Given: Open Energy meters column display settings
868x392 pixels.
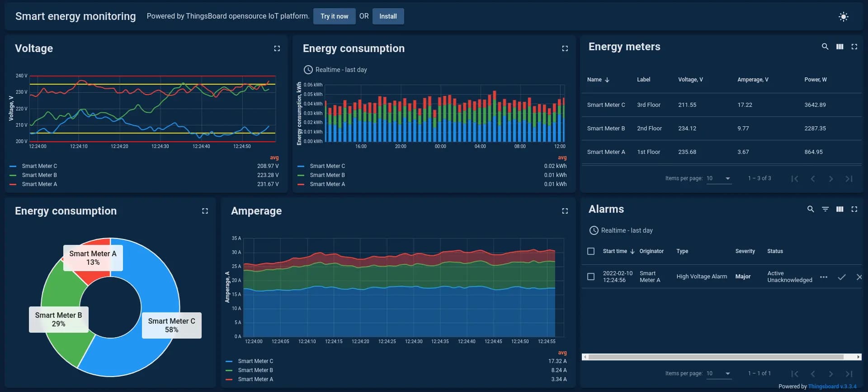Looking at the screenshot, I should [840, 47].
